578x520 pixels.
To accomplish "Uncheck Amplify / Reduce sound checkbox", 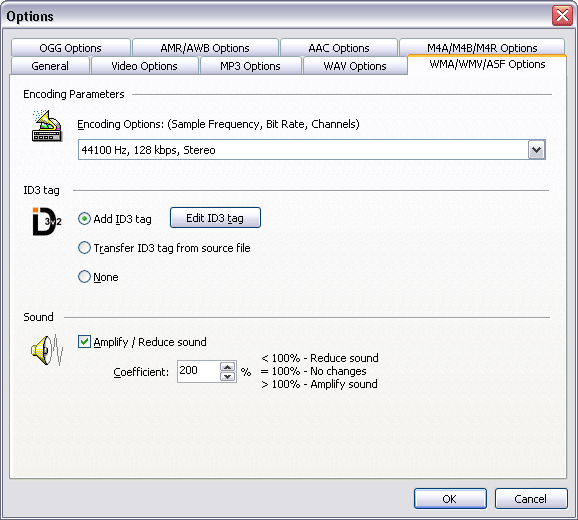I will click(84, 342).
